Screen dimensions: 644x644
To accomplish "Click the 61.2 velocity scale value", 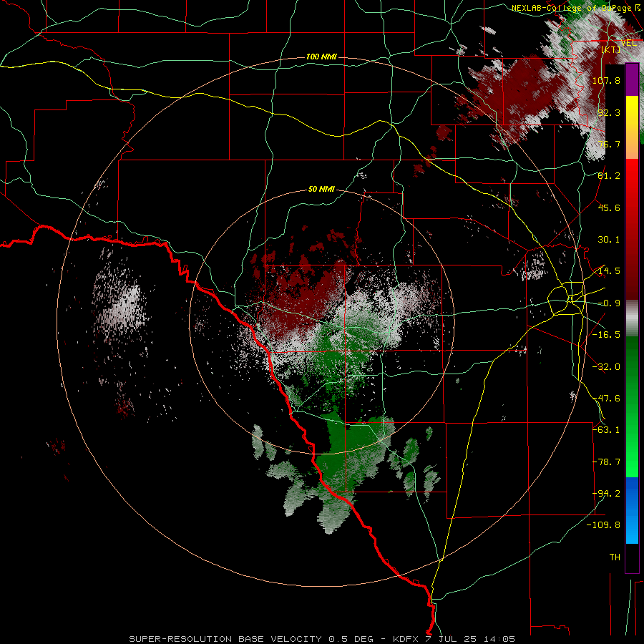I will point(609,176).
